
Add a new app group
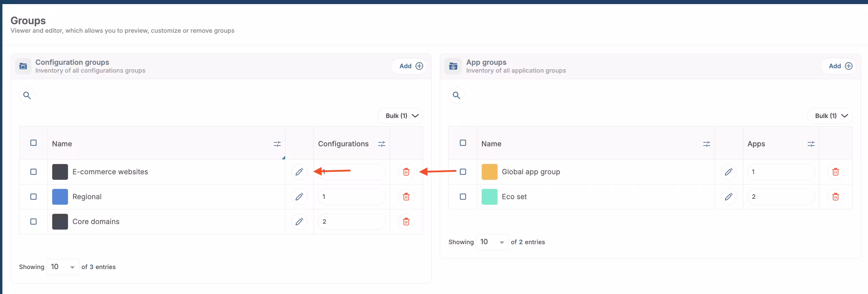840,66
